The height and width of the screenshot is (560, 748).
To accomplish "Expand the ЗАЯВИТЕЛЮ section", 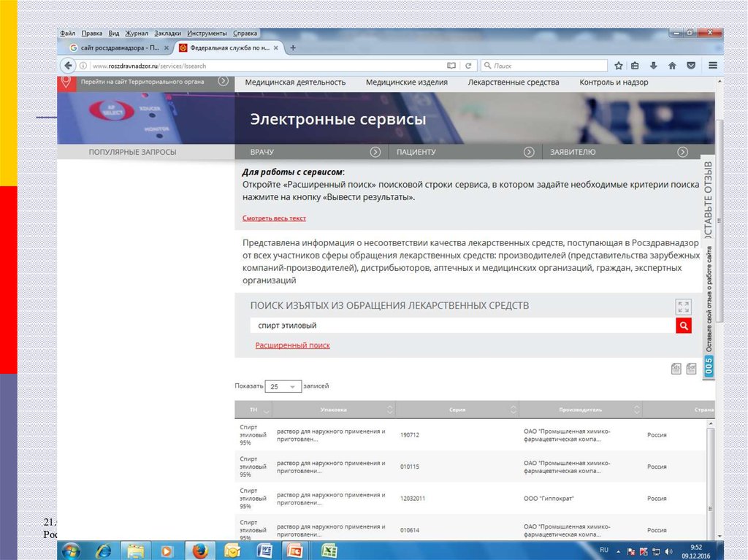I will 682,152.
